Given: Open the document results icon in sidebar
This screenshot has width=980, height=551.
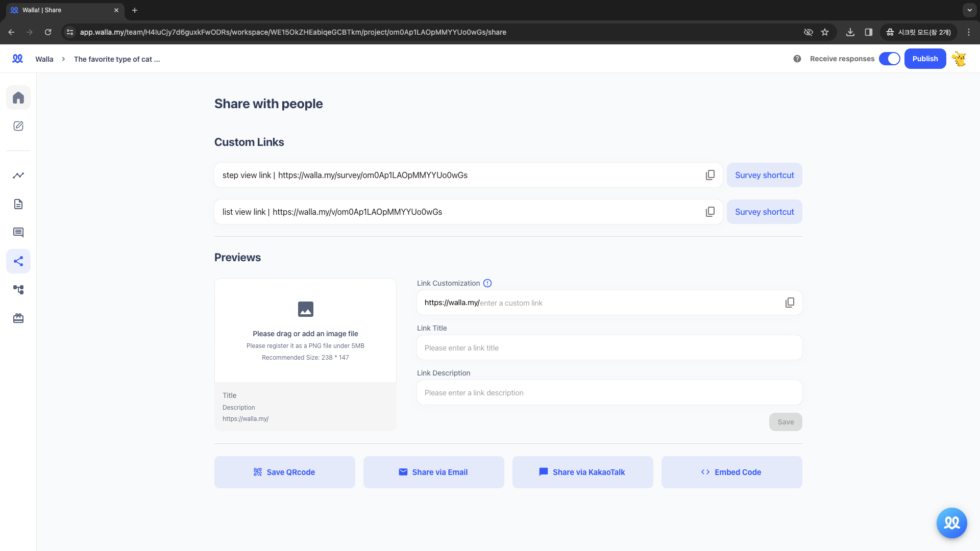Looking at the screenshot, I should coord(18,204).
